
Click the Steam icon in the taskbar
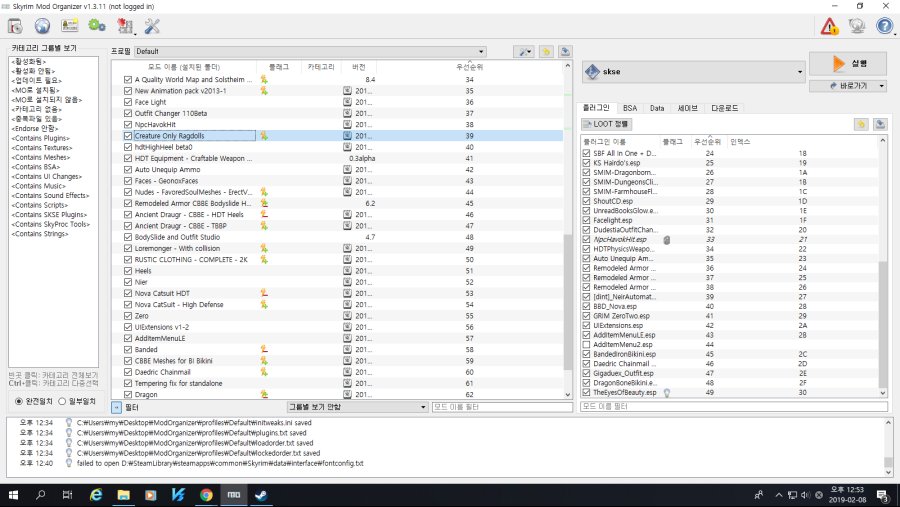[262, 495]
